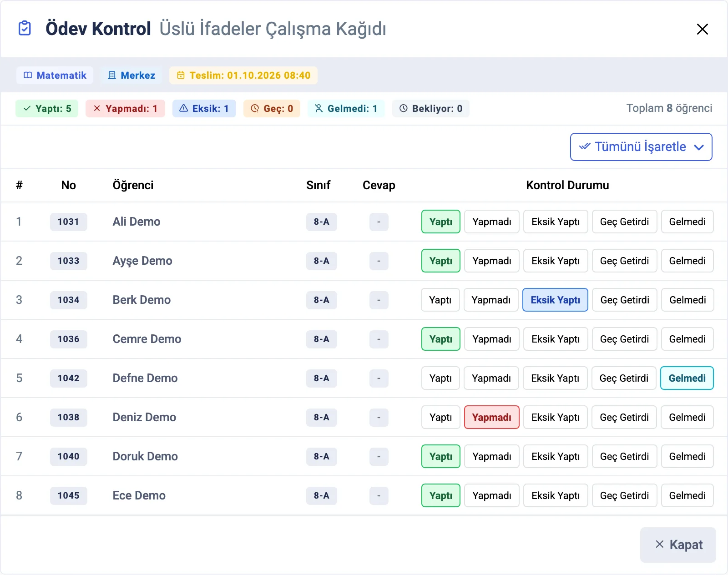The image size is (728, 575).
Task: Close the dialog with the X icon
Action: pos(702,29)
